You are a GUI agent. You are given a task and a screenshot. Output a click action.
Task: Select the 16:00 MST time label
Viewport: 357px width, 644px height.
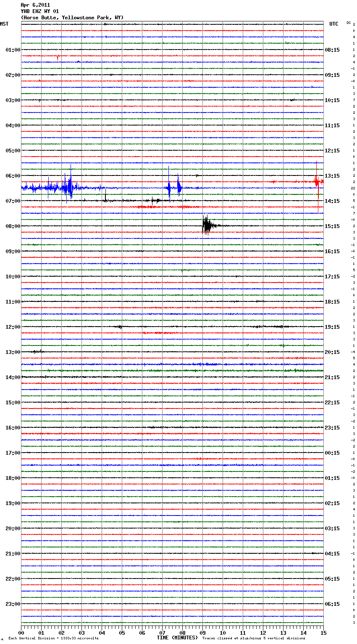coord(13,428)
